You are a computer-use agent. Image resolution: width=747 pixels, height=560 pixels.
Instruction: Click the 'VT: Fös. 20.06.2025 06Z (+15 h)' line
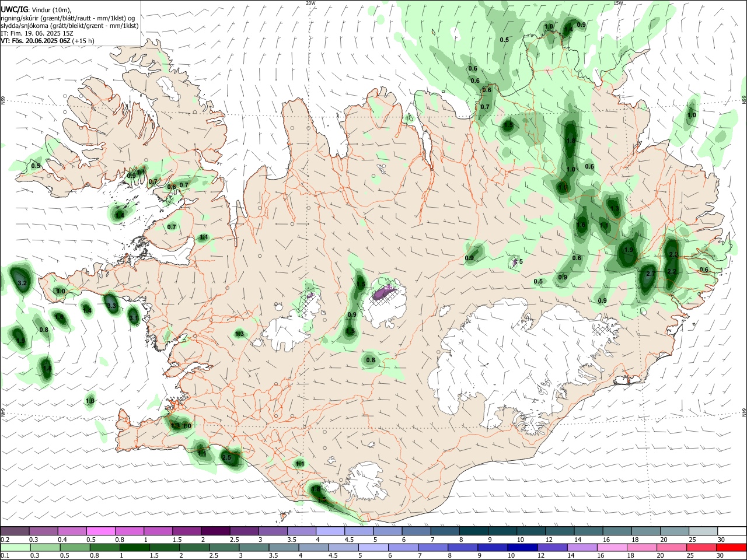[47, 41]
